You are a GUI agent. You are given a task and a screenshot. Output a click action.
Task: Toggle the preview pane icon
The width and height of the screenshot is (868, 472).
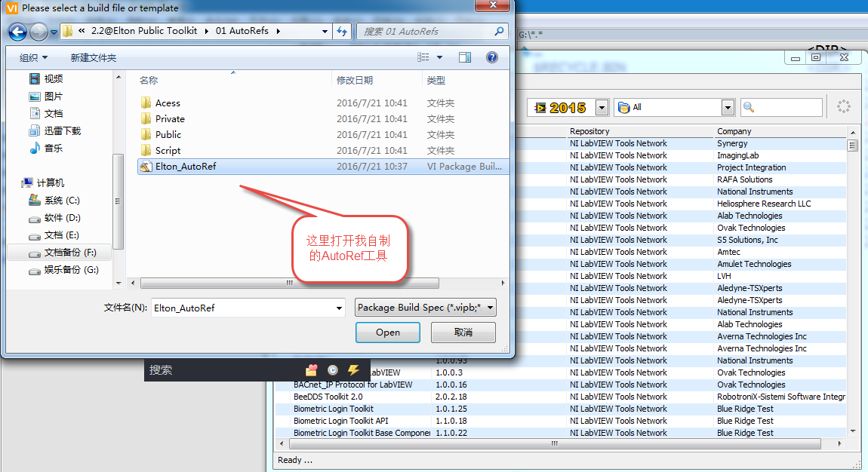click(x=465, y=57)
